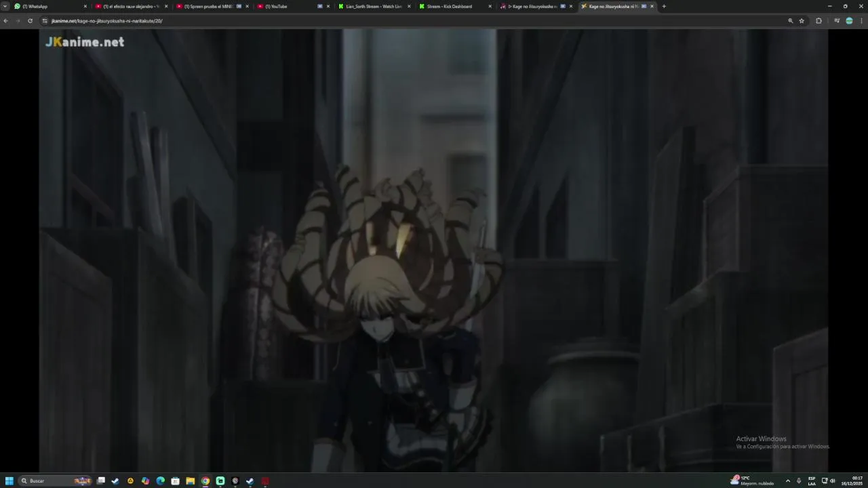Image resolution: width=868 pixels, height=488 pixels.
Task: Go back to previous page
Action: click(5, 21)
